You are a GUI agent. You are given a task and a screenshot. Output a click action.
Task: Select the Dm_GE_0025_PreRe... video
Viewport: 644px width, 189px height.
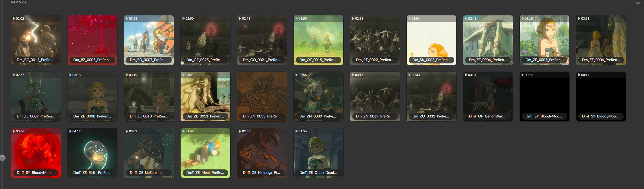205,40
